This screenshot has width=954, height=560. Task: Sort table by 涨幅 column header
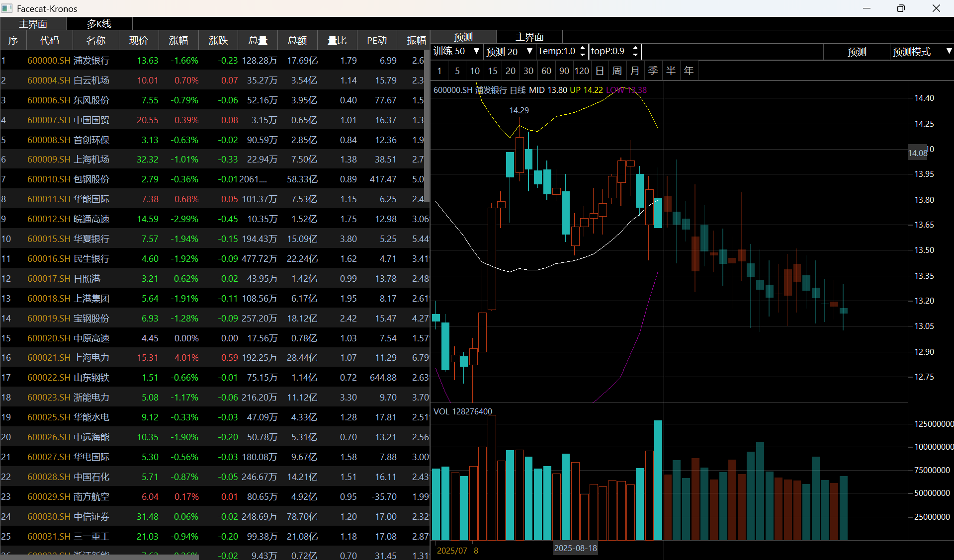coord(178,40)
